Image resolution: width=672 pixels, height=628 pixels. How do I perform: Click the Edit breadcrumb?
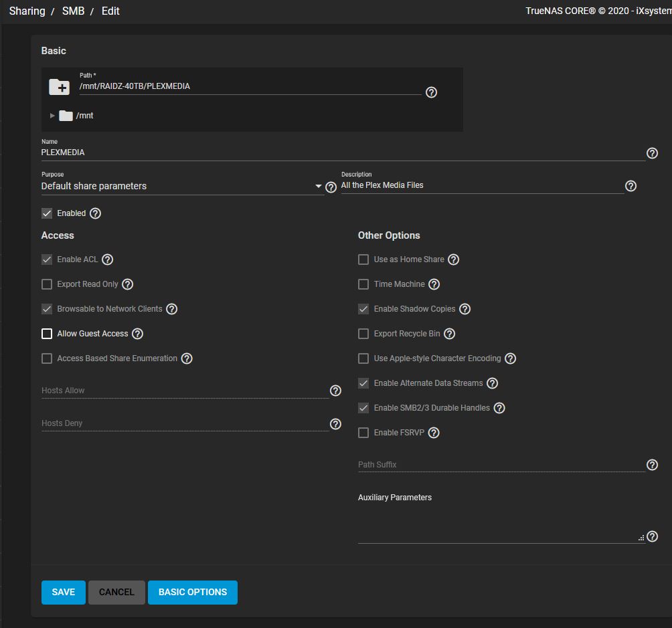point(110,11)
